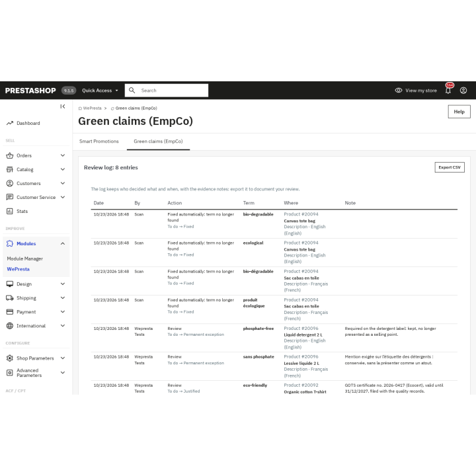Click the Term column header
Viewport: 476px width, 476px height.
click(x=249, y=203)
